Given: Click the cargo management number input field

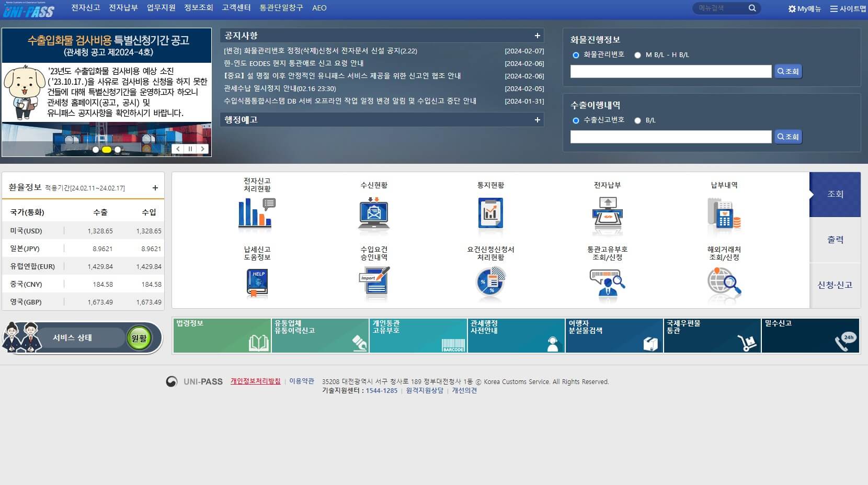Looking at the screenshot, I should (669, 71).
